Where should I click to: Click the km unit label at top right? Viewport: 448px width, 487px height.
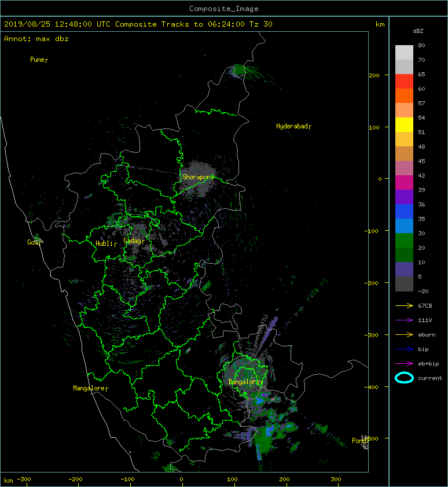(x=380, y=24)
